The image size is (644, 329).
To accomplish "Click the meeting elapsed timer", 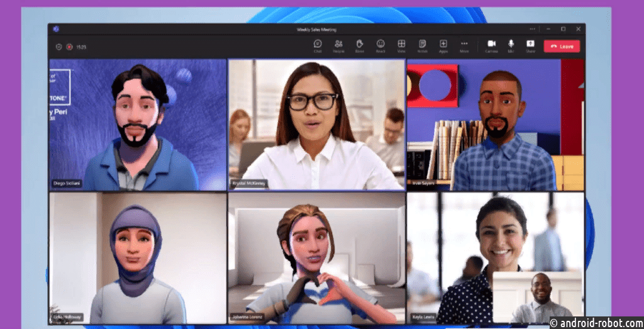I will pyautogui.click(x=81, y=47).
